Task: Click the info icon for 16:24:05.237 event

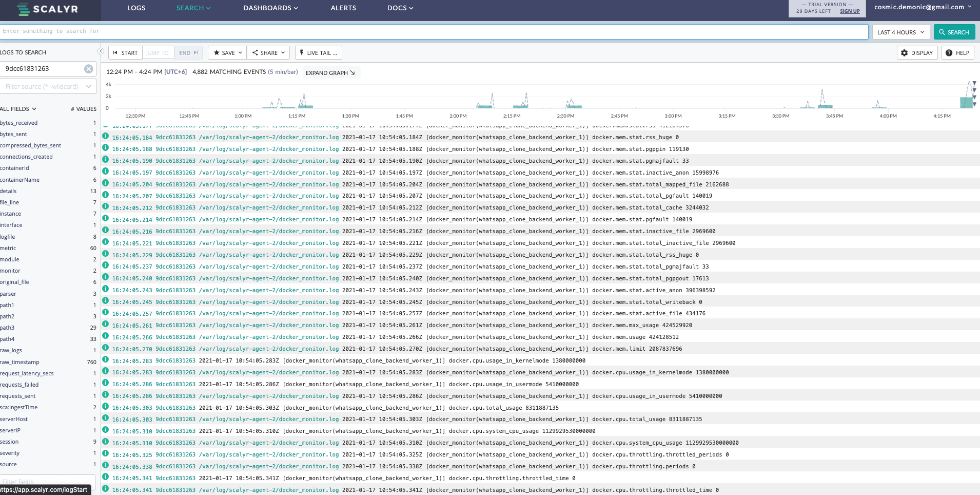Action: (x=106, y=265)
